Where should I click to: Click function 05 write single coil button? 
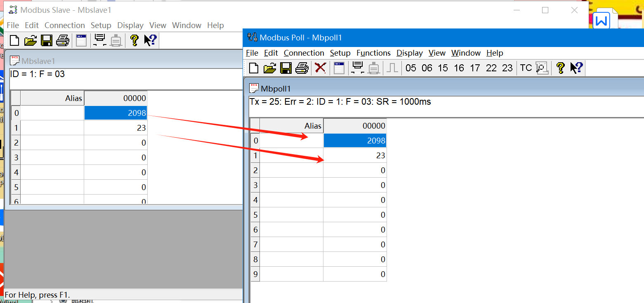411,68
